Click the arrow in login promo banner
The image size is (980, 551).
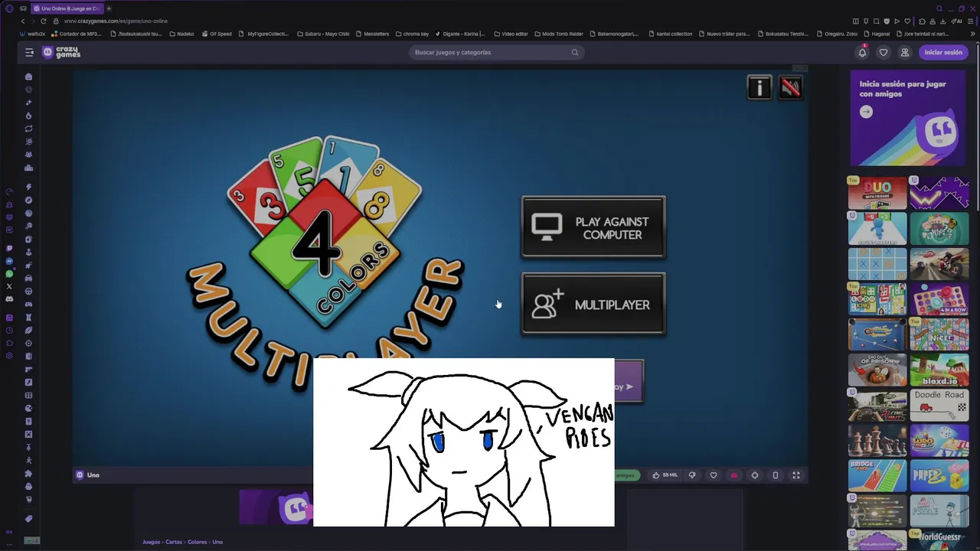pos(866,112)
